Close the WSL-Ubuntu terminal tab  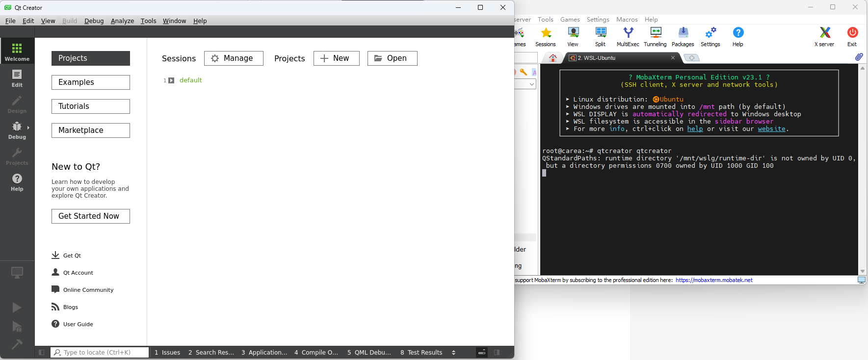[673, 58]
